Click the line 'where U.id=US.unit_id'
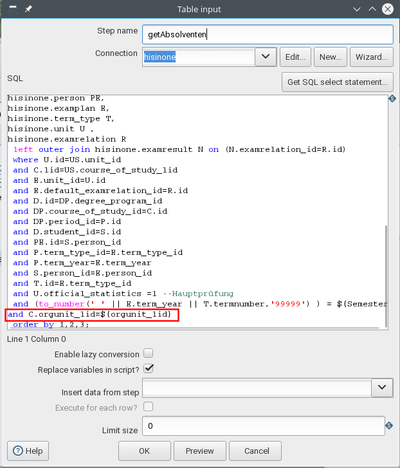Viewport: 400px width, 468px height. coord(67,160)
